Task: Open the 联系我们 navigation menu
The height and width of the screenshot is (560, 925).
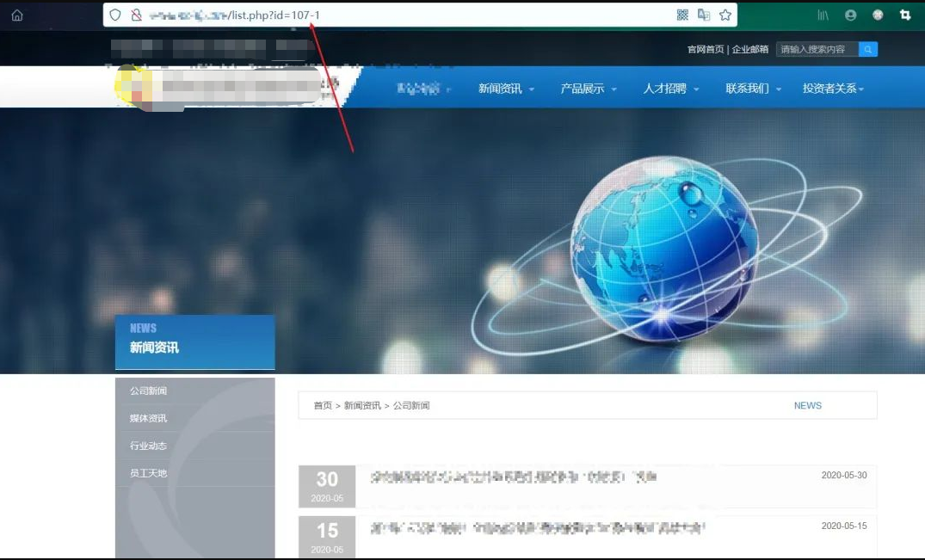Action: pyautogui.click(x=753, y=89)
